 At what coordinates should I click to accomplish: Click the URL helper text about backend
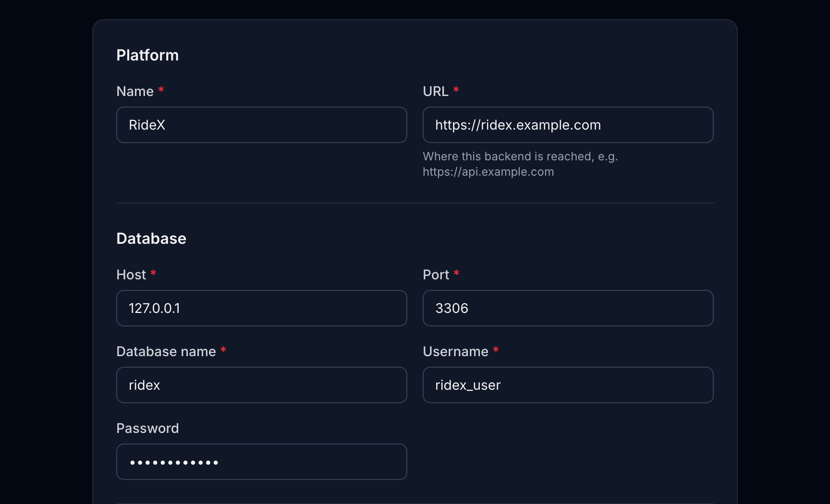pyautogui.click(x=520, y=164)
